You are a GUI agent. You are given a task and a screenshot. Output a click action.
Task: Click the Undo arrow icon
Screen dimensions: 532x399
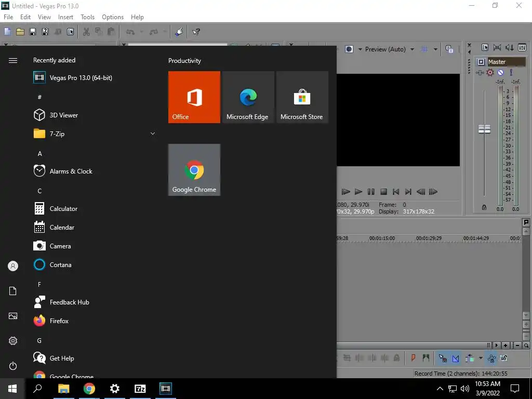(130, 32)
